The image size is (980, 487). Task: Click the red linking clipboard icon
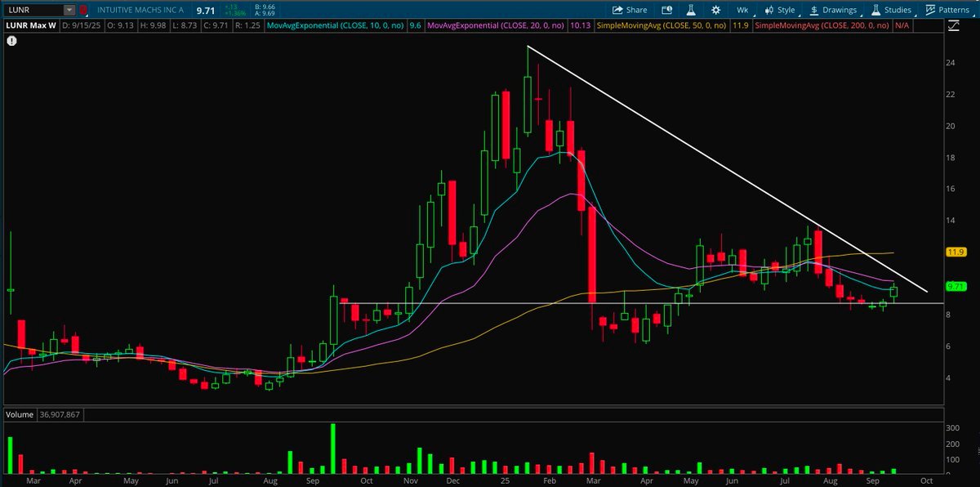(83, 11)
